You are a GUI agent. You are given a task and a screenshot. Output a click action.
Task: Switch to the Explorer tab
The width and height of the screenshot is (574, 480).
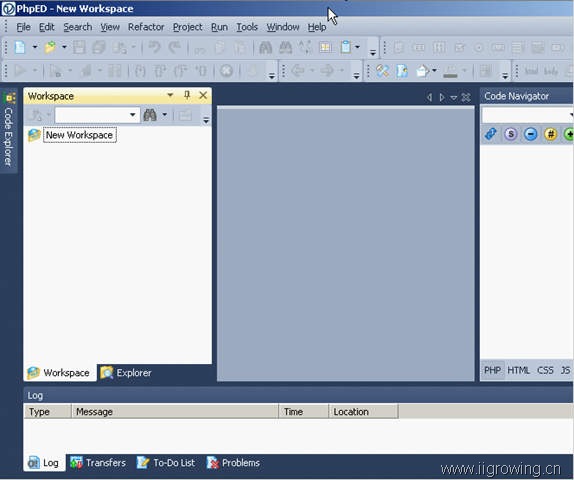(x=126, y=373)
